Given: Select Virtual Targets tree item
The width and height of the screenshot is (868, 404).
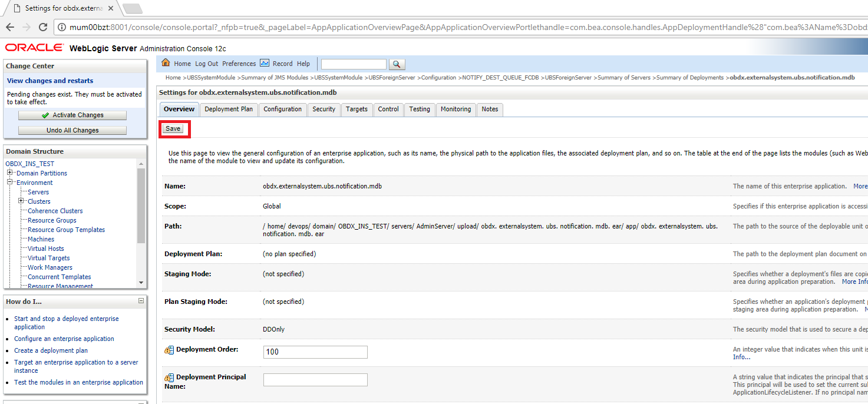Looking at the screenshot, I should coord(48,258).
